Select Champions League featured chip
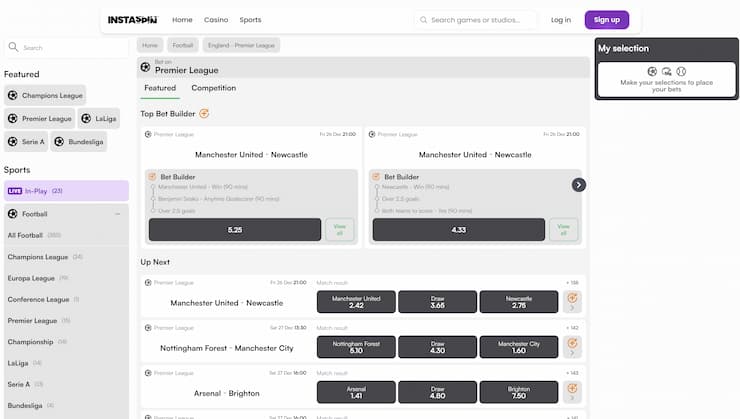This screenshot has height=419, width=740. click(45, 95)
